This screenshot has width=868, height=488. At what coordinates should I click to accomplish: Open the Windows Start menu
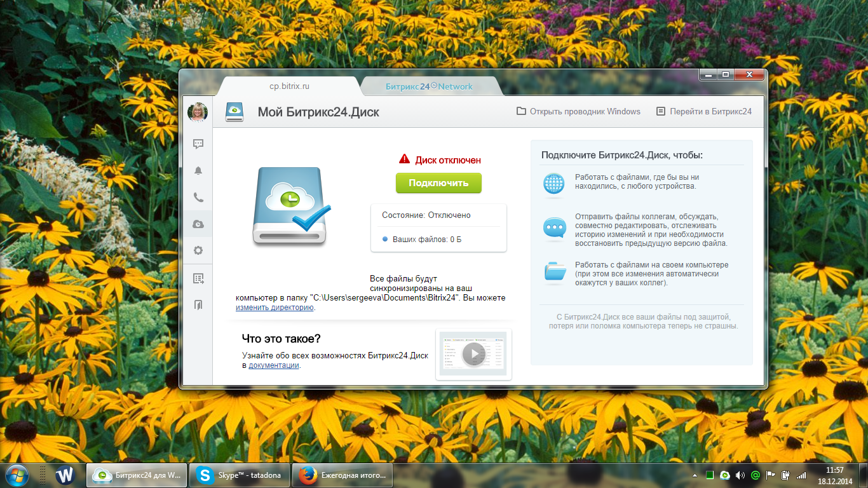click(17, 475)
